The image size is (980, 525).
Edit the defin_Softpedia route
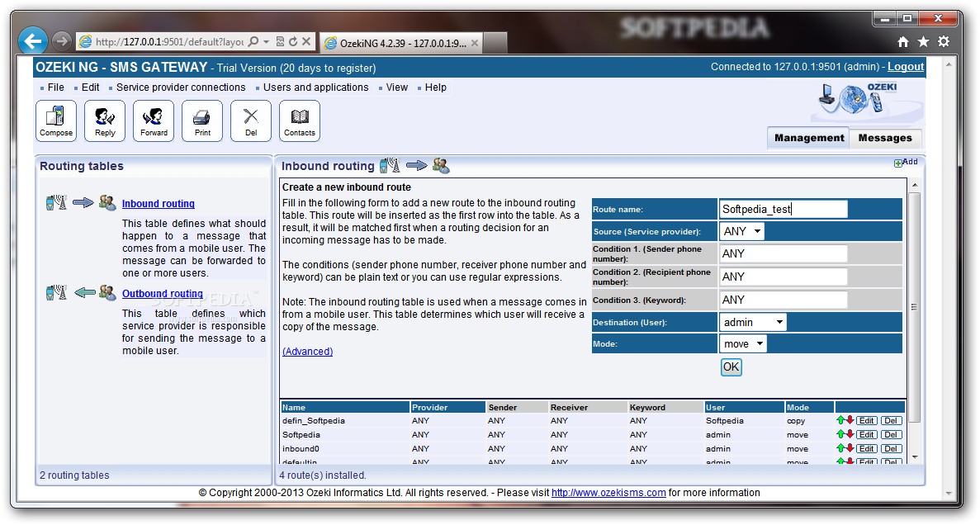pyautogui.click(x=866, y=421)
